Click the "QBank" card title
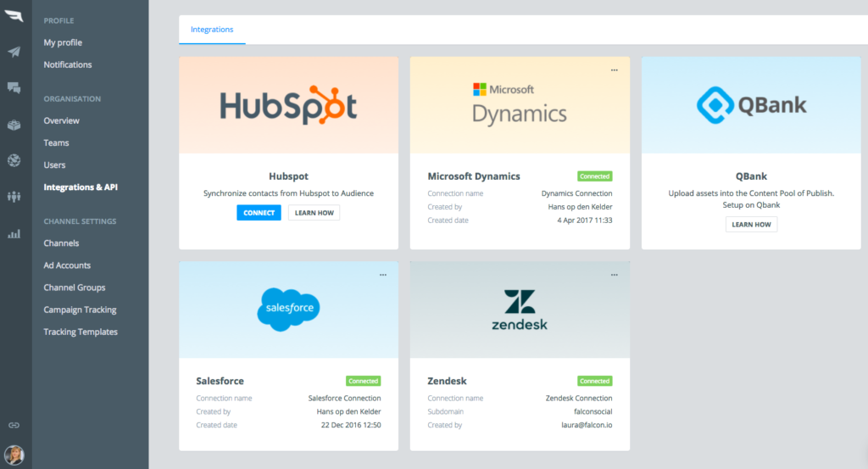This screenshot has height=469, width=868. click(751, 176)
